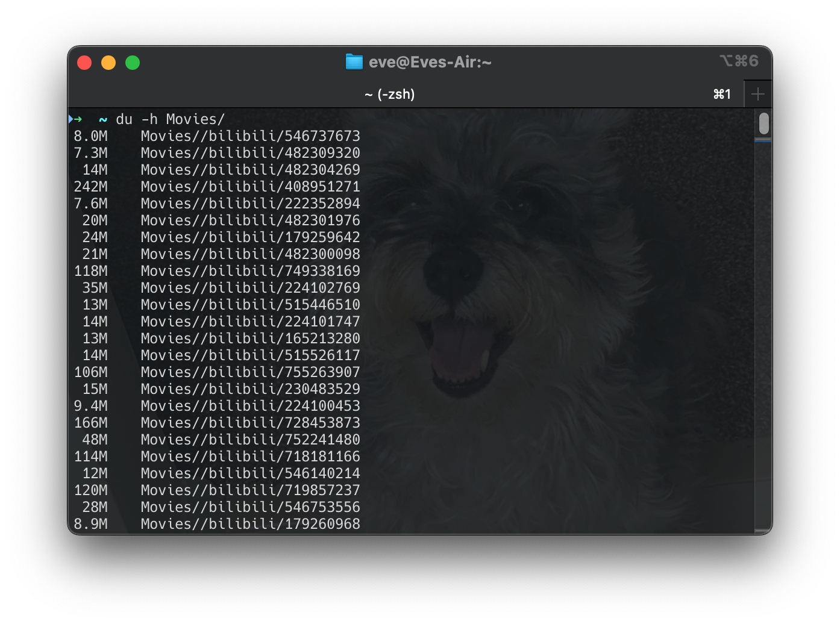
Task: Click the yellow minimize button
Action: pos(108,62)
